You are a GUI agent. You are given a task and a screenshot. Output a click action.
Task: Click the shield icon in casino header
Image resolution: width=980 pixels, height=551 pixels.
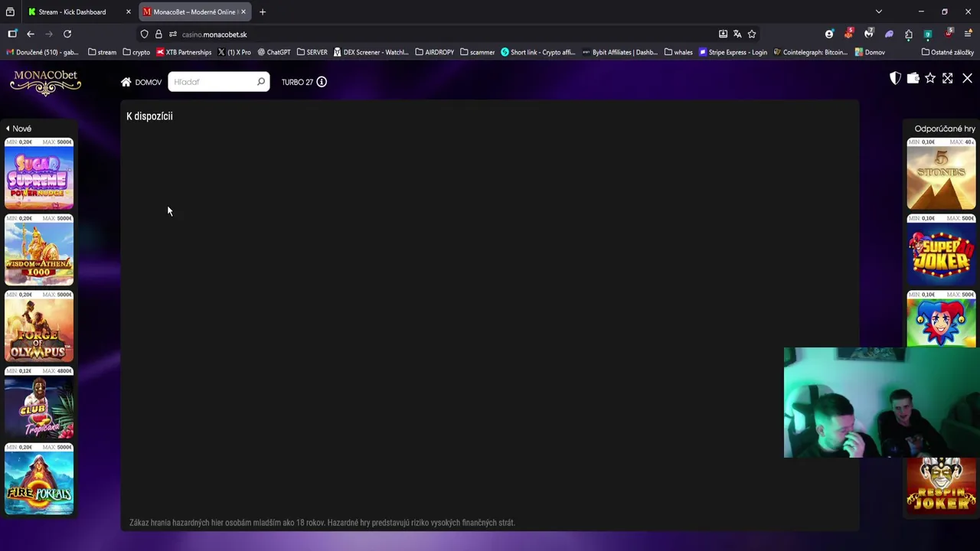[x=895, y=78]
